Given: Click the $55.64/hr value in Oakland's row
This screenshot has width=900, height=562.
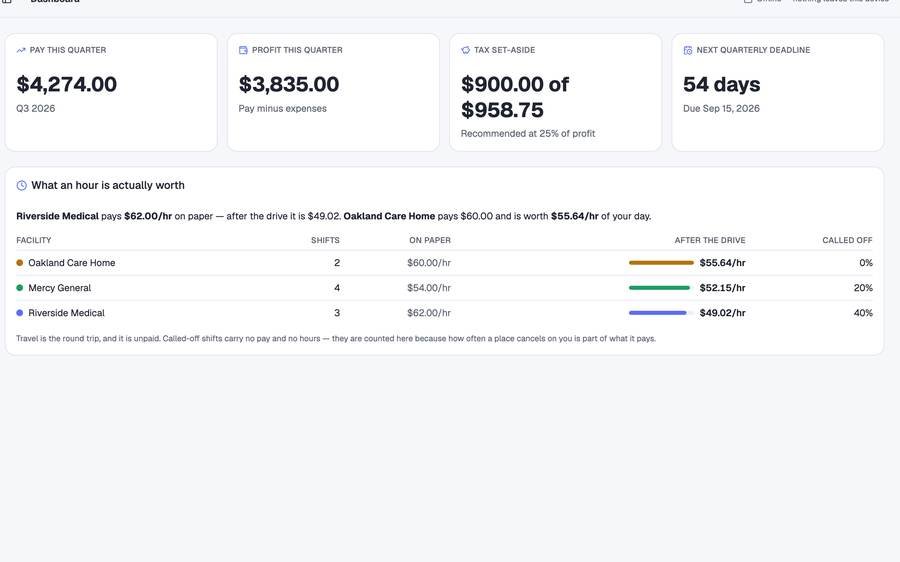Looking at the screenshot, I should tap(723, 263).
